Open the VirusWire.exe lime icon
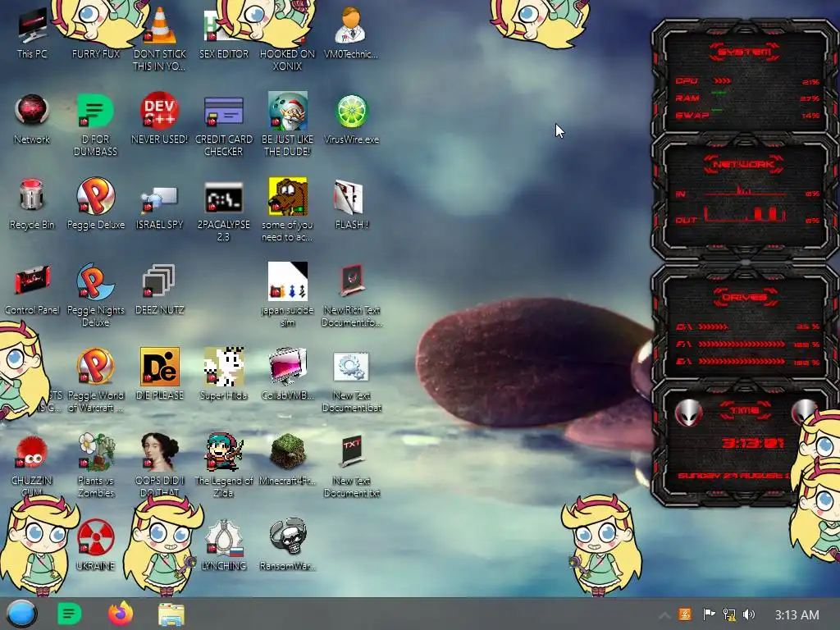The width and height of the screenshot is (840, 630). click(351, 119)
